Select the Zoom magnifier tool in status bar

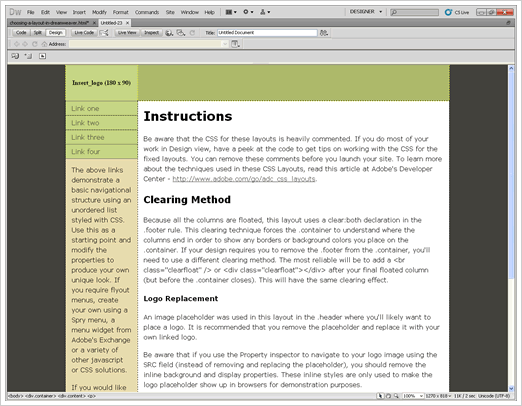coord(396,396)
